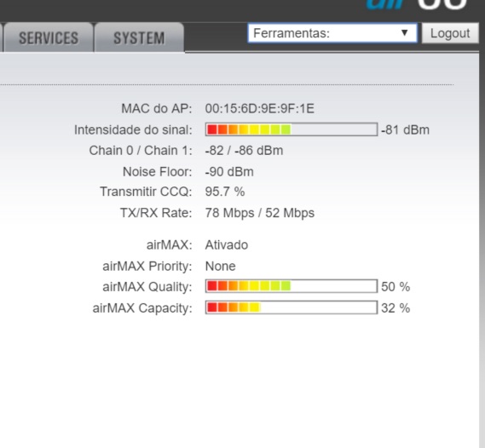Click the Chain 0 / Chain 1 value
Viewport: 485px width, 448px height.
pos(244,151)
